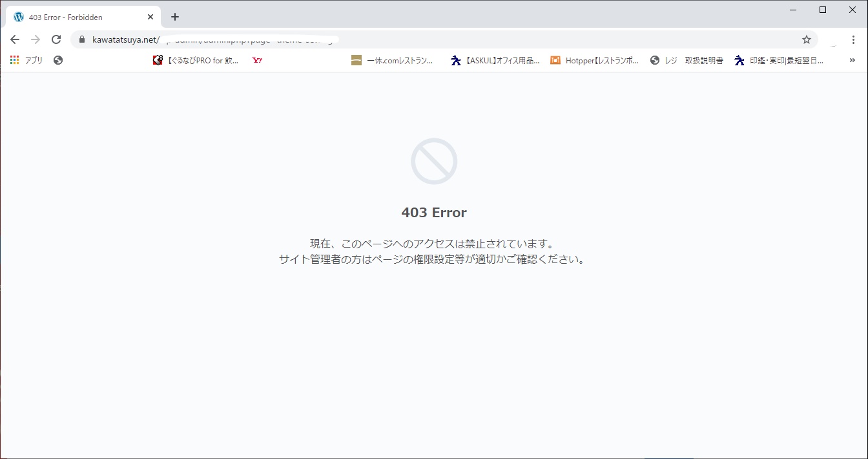Click the padlock site info icon

81,39
